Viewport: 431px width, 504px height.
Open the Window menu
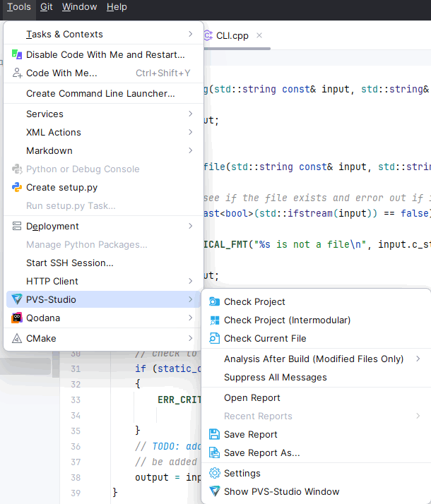[79, 7]
